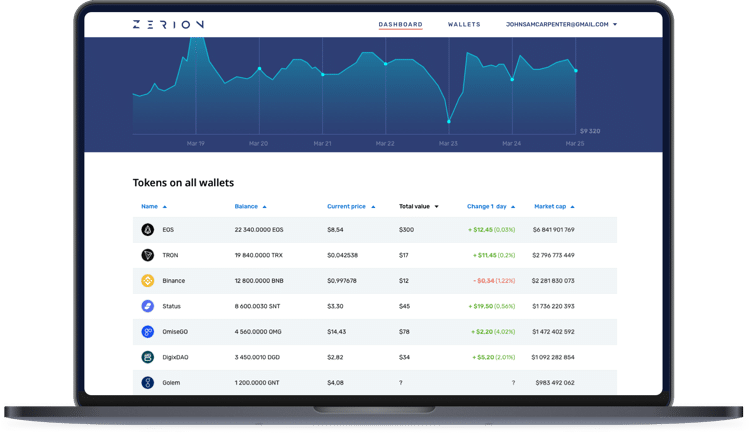Click the 1 200.0000 GNT balance
The width and height of the screenshot is (750, 433).
point(257,383)
